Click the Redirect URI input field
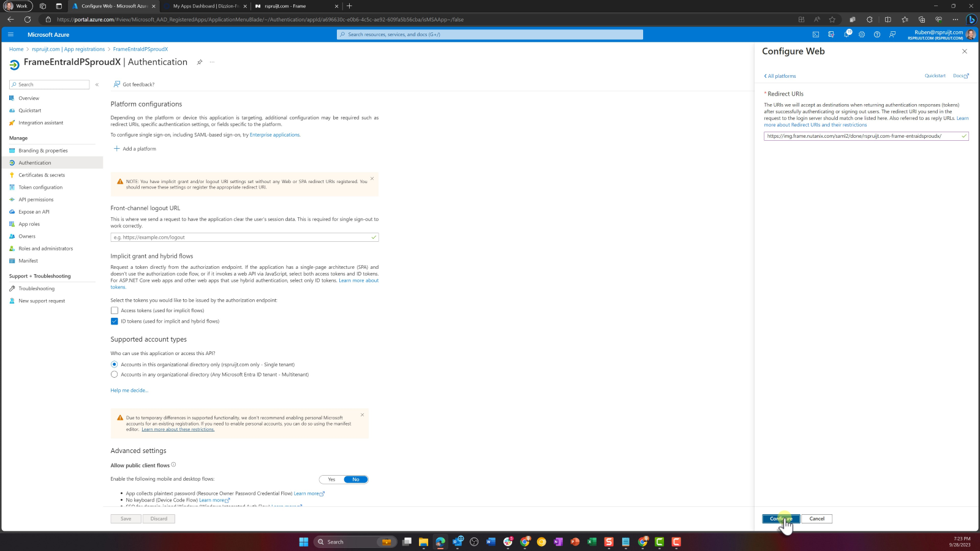The width and height of the screenshot is (980, 551). pos(861,136)
